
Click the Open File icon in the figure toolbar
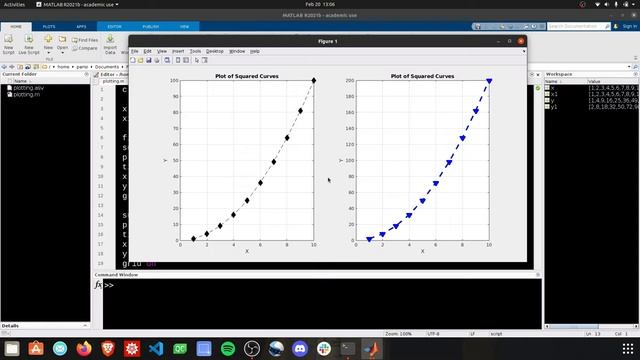coord(140,60)
